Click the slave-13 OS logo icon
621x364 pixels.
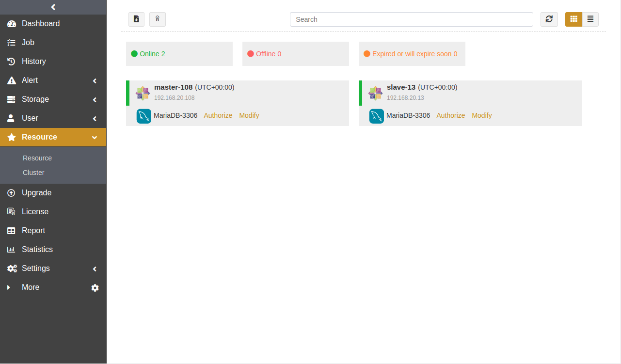point(375,93)
